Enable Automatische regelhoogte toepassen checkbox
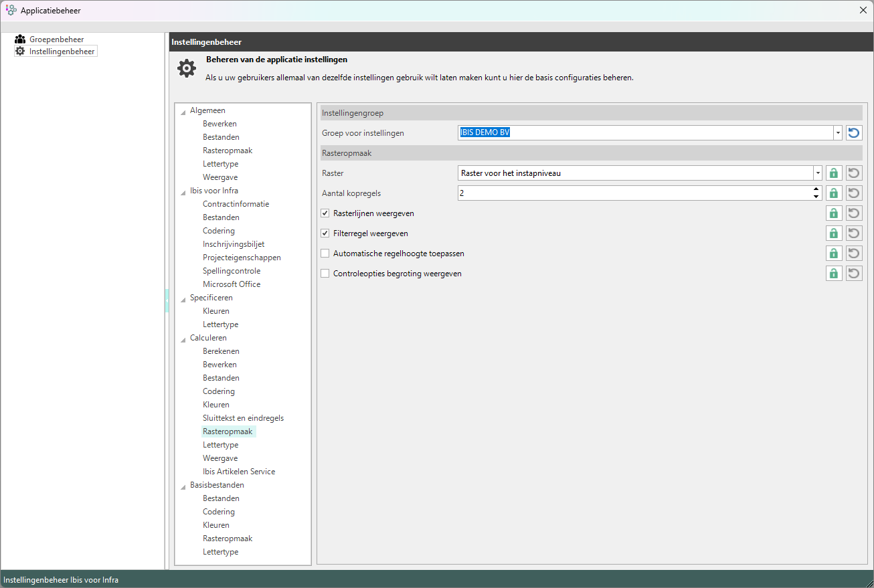Screen dimensions: 874x588 (325, 254)
